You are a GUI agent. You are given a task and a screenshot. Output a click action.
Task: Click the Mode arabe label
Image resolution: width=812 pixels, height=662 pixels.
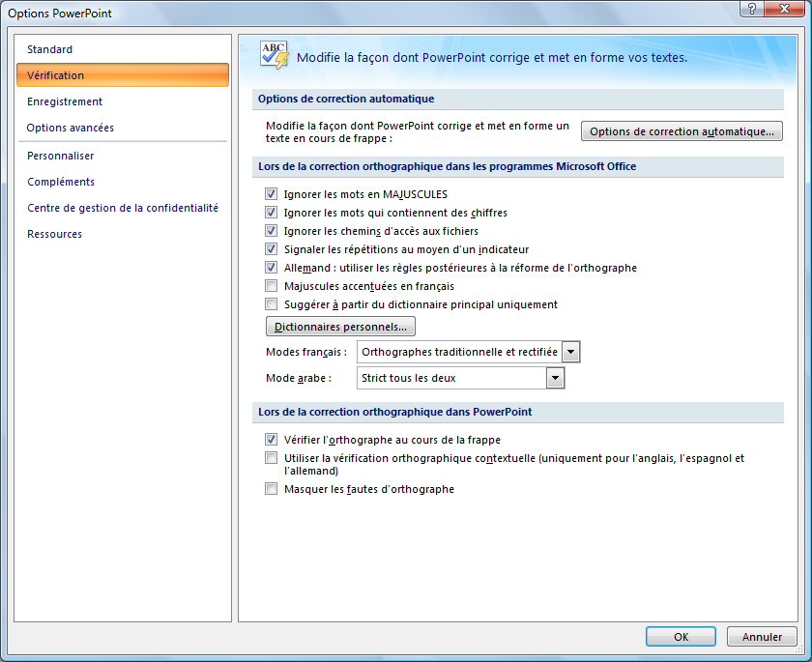click(x=299, y=378)
